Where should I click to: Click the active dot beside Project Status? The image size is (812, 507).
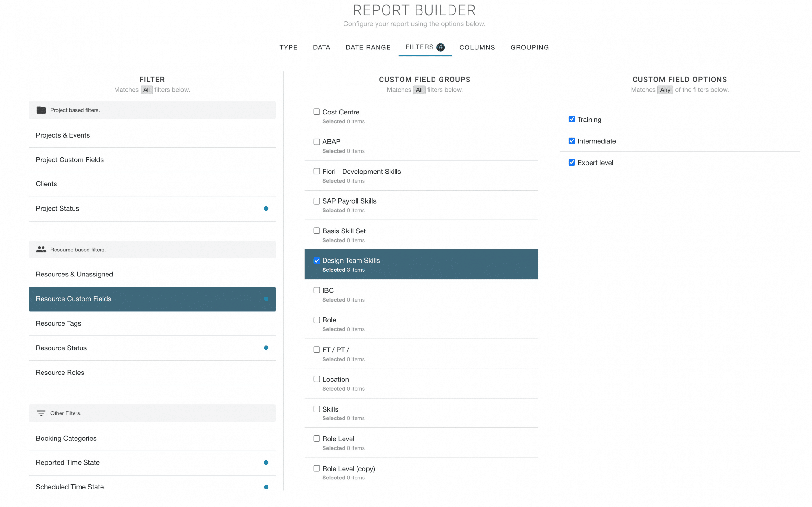tap(266, 209)
